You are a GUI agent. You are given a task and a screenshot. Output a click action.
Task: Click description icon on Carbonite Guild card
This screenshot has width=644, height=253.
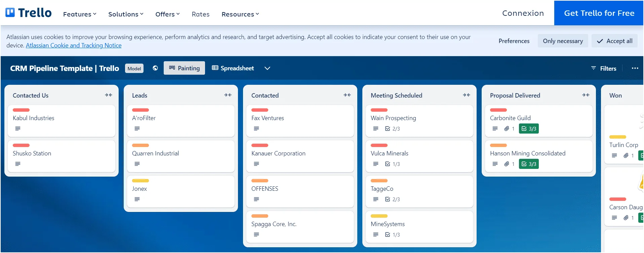(495, 129)
